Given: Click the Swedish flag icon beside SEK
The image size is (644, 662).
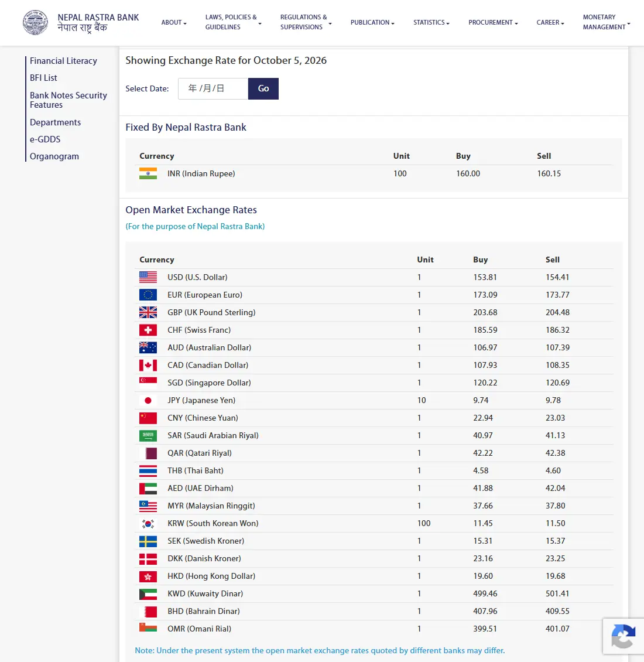Looking at the screenshot, I should (148, 541).
